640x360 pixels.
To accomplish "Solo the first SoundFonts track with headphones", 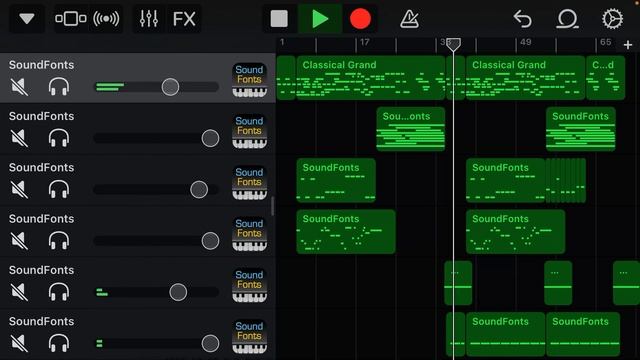I will (59, 87).
